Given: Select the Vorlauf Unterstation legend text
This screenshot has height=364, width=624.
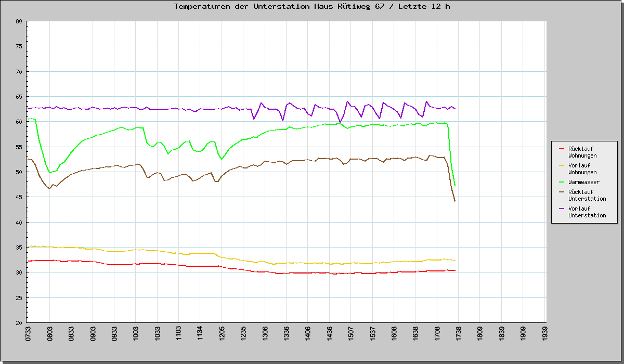Looking at the screenshot, I should pos(587,212).
